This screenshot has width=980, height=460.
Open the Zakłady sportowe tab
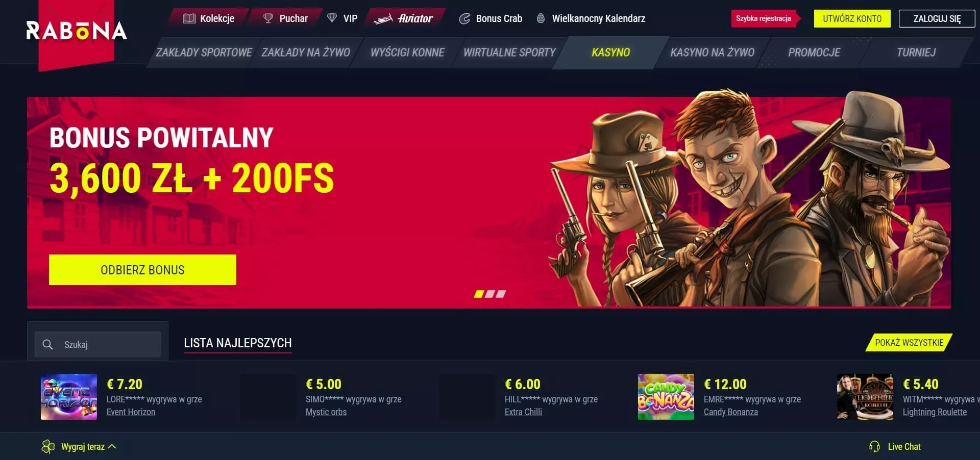pyautogui.click(x=204, y=53)
